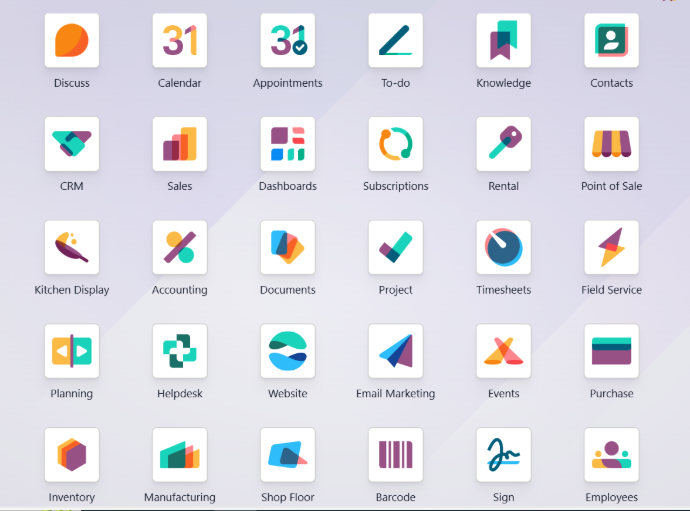The width and height of the screenshot is (690, 511).
Task: Click the Inventory text label
Action: (72, 497)
